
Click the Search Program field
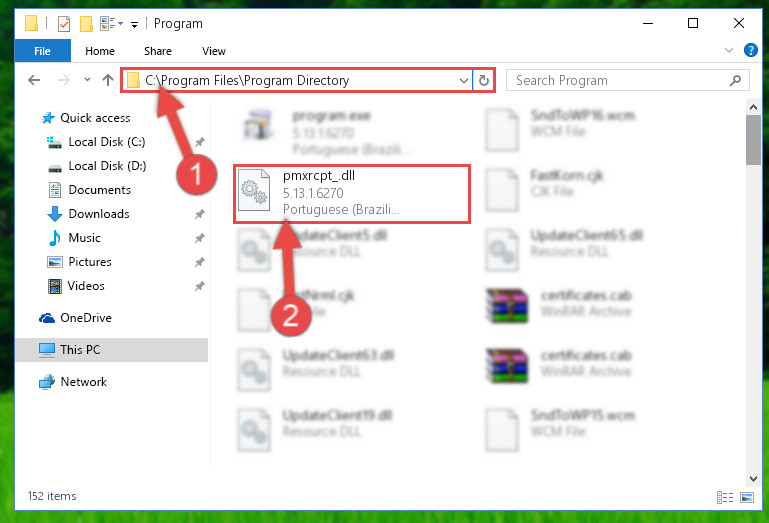point(627,80)
